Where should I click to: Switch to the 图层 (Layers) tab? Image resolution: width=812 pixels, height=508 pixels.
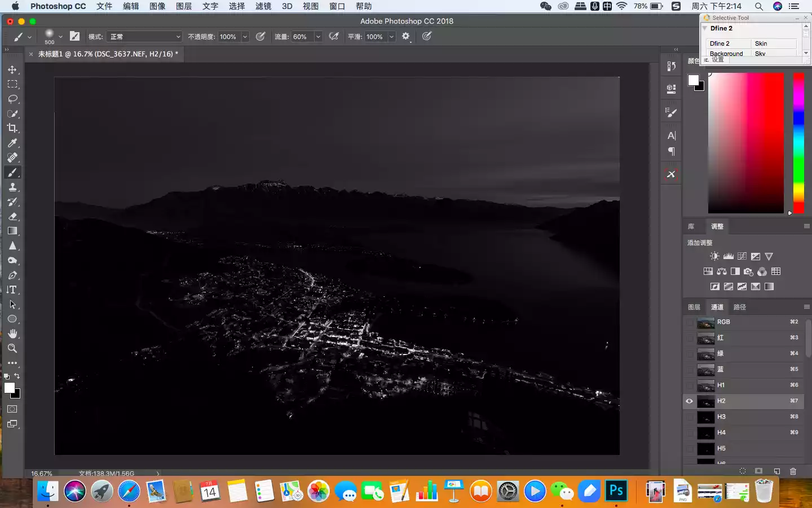(694, 307)
